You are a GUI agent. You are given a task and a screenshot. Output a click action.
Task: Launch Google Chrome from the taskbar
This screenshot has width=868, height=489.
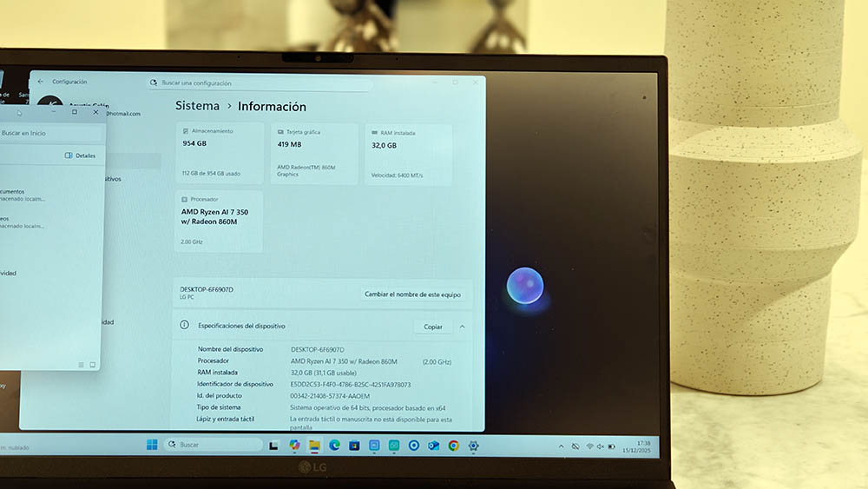(x=453, y=446)
